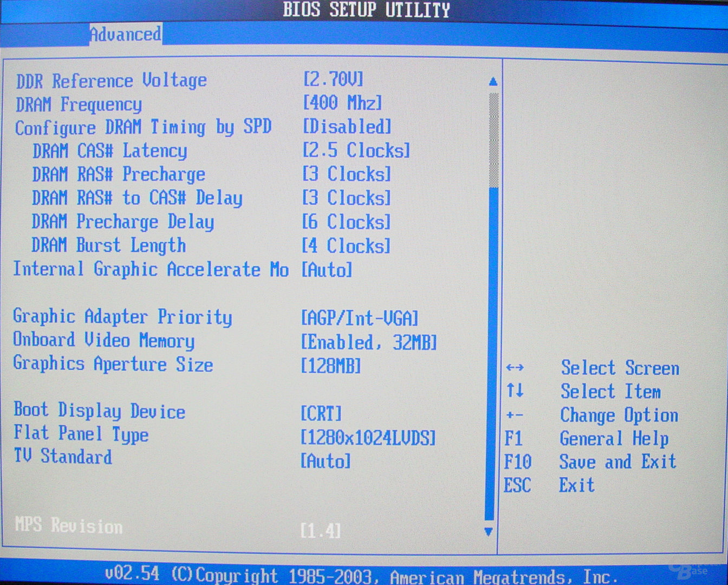The width and height of the screenshot is (728, 585).
Task: Select Graphic Adapter Priority setting
Action: pyautogui.click(x=123, y=317)
